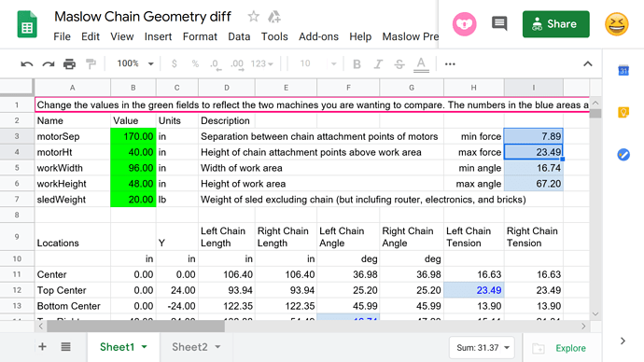Open the Tools menu

point(274,37)
